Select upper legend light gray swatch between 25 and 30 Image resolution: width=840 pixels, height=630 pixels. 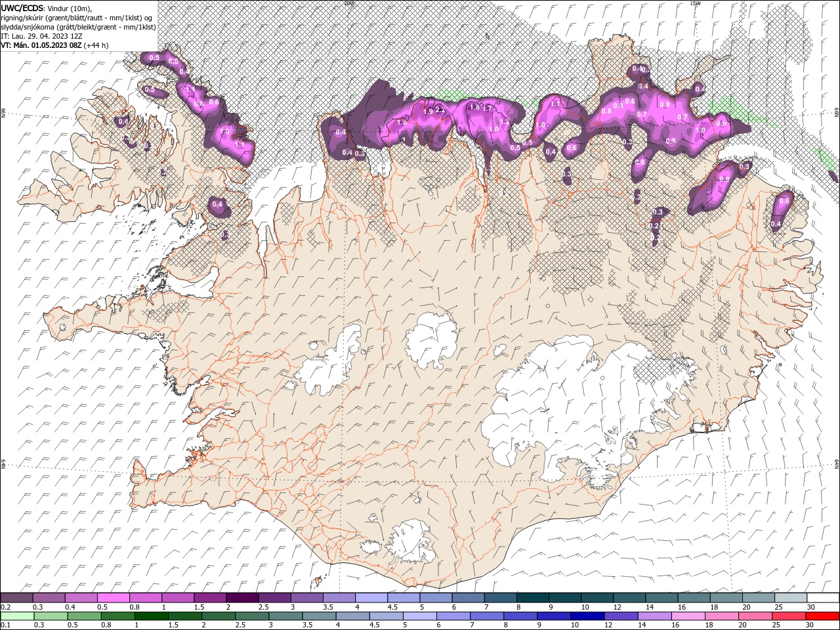tap(790, 598)
